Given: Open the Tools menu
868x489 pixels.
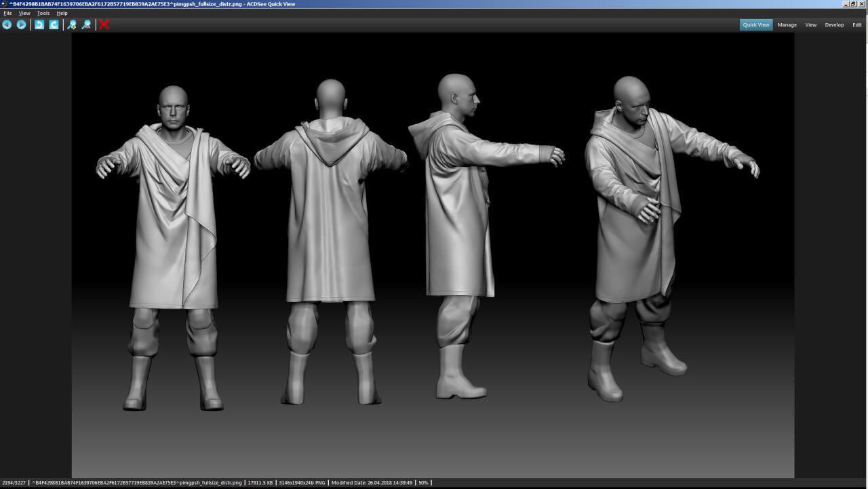Looking at the screenshot, I should pos(43,13).
